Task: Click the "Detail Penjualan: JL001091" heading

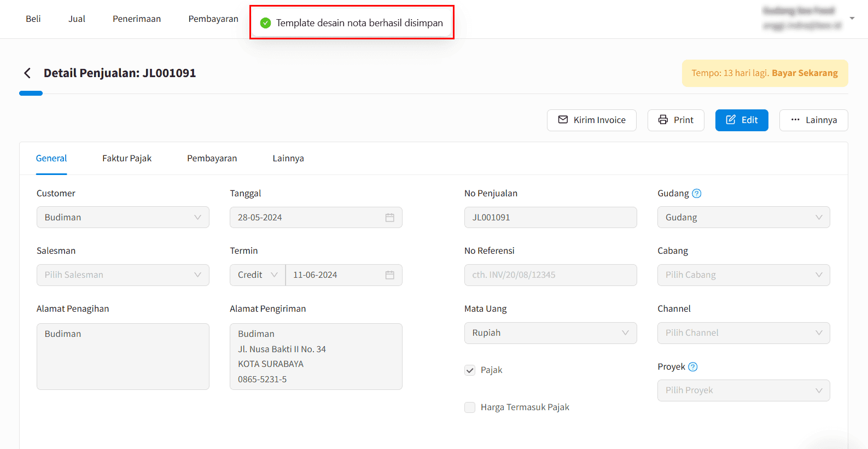Action: coord(120,73)
